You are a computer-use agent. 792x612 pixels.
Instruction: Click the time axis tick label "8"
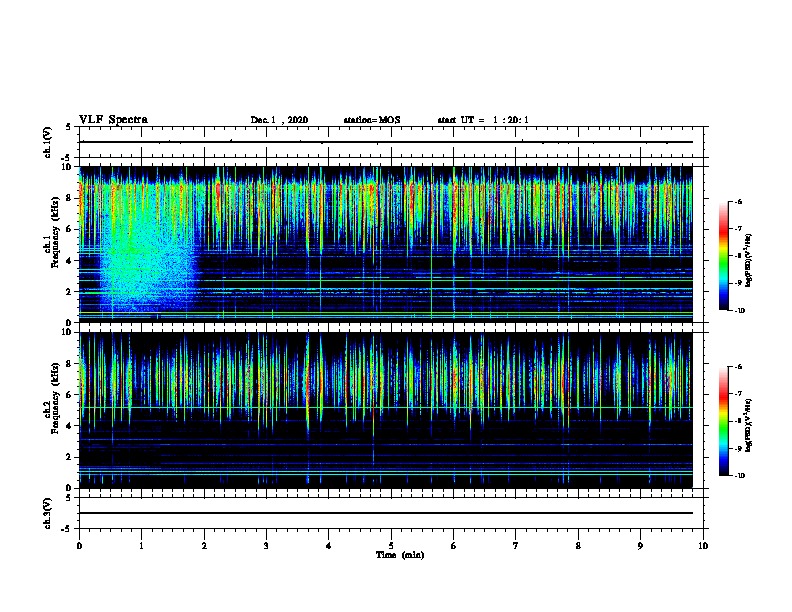point(578,546)
